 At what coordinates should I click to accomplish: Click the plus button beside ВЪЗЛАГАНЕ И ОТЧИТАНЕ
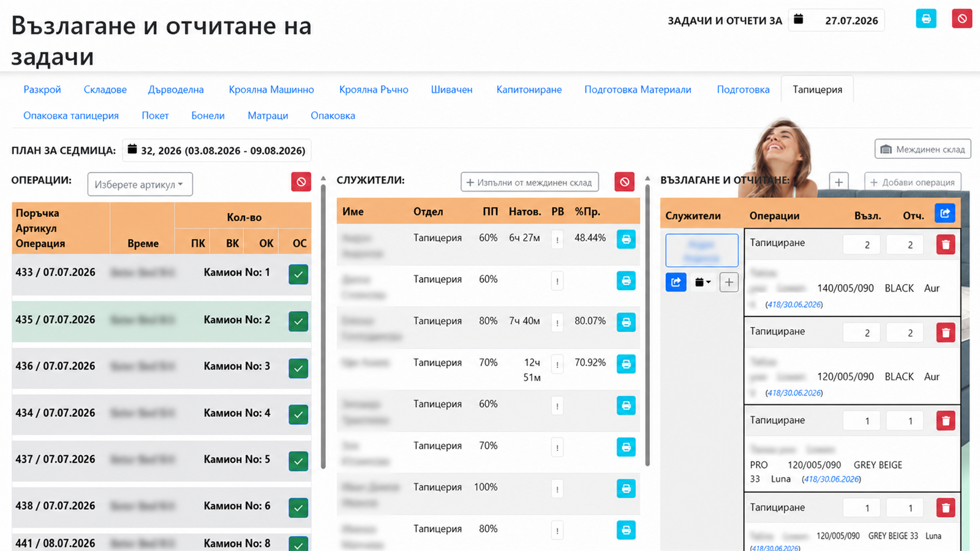point(839,182)
